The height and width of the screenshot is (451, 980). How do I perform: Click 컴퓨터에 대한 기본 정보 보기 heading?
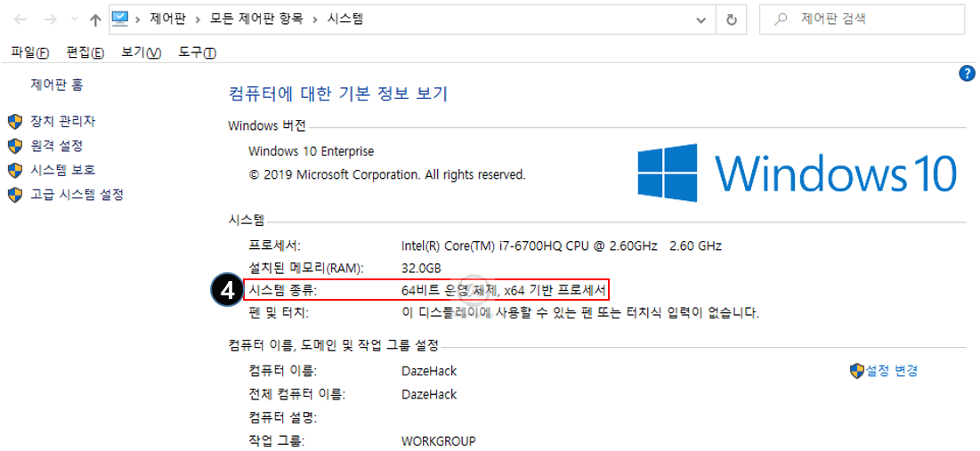click(338, 94)
